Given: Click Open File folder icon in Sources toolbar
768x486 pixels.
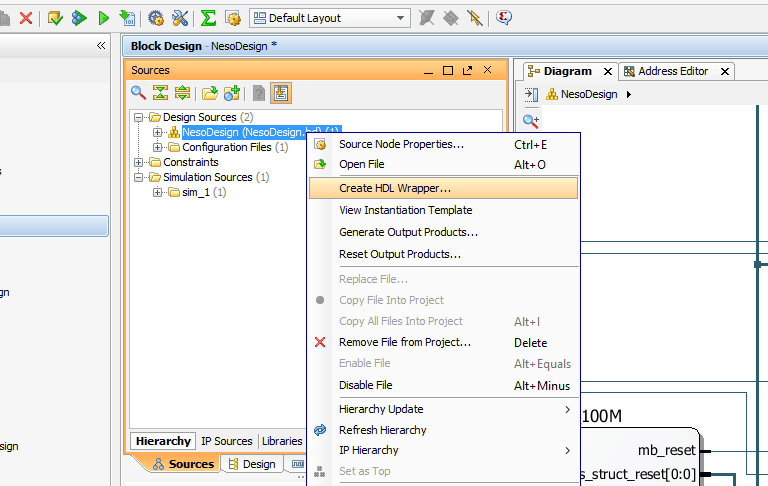Looking at the screenshot, I should point(210,93).
